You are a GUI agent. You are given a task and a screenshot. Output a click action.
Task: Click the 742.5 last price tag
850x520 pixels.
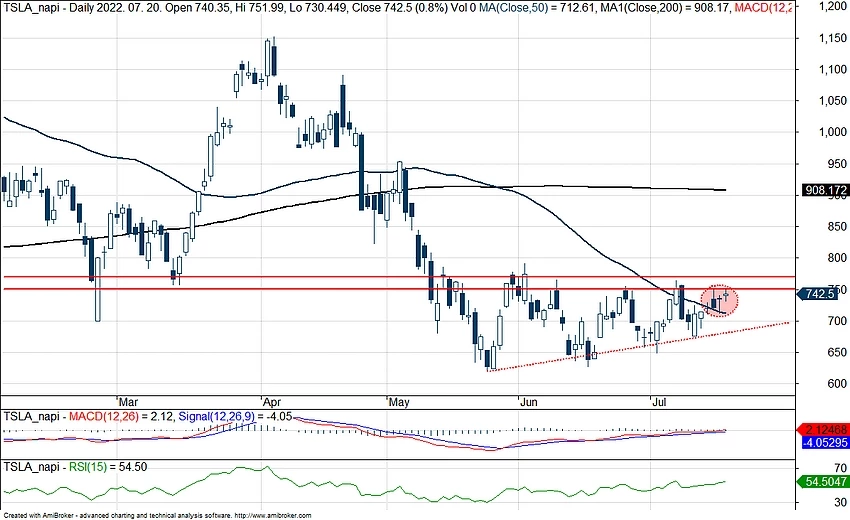pyautogui.click(x=817, y=294)
